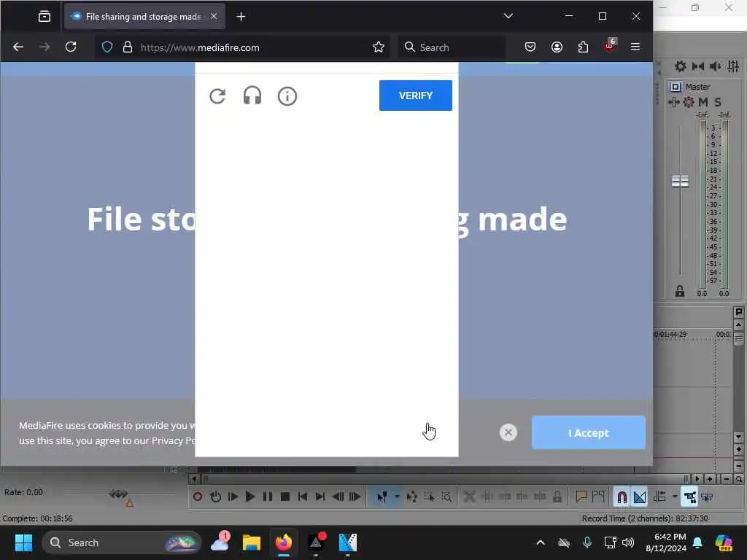This screenshot has width=747, height=560.
Task: Expand the Normal Edit tool dropdown arrow
Action: pos(396,497)
